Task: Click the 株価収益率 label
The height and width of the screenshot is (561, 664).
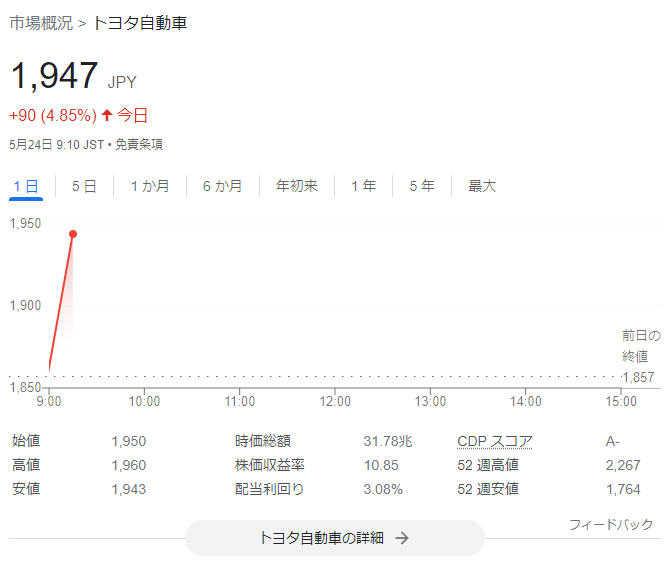Action: 270,465
